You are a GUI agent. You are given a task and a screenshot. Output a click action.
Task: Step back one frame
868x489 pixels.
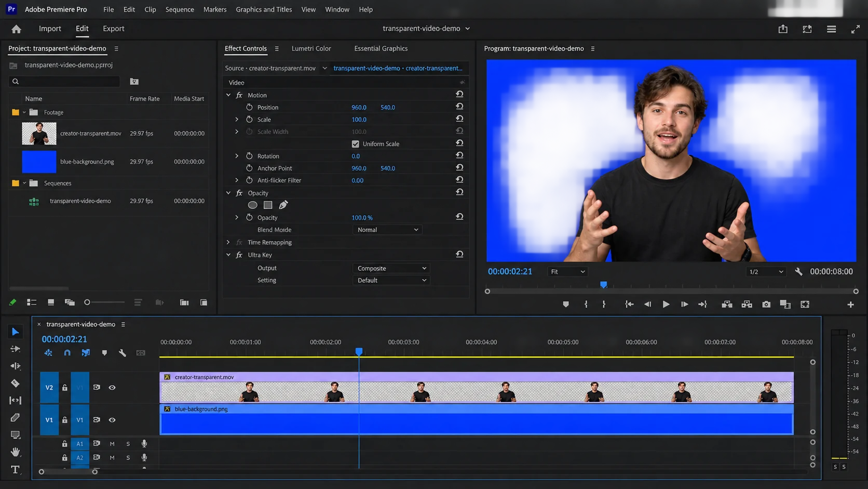647,304
